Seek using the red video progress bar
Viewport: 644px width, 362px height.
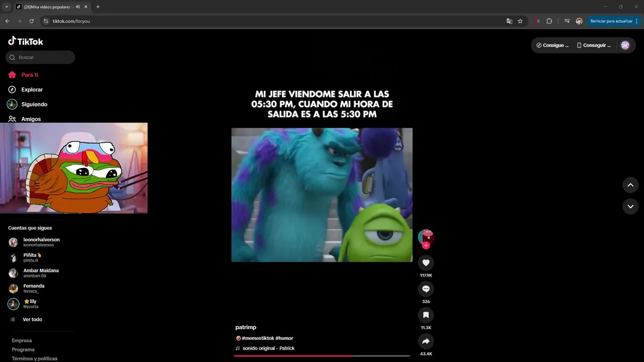pos(322,355)
